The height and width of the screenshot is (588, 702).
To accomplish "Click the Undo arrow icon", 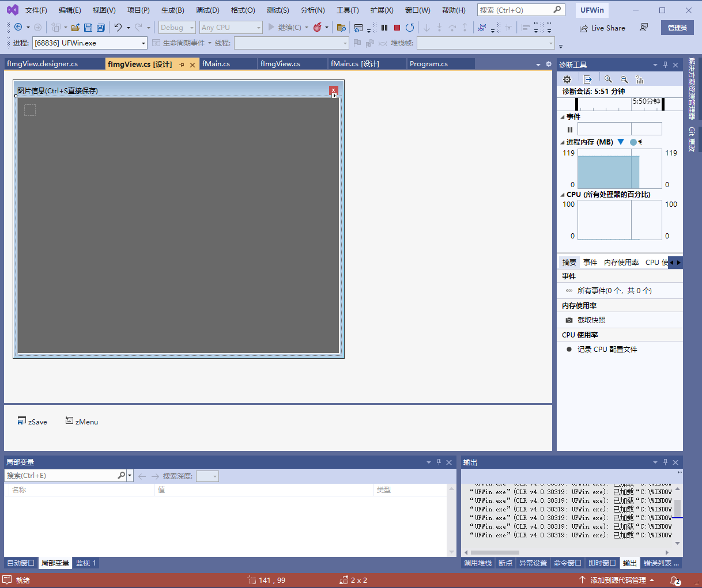I will click(x=118, y=27).
